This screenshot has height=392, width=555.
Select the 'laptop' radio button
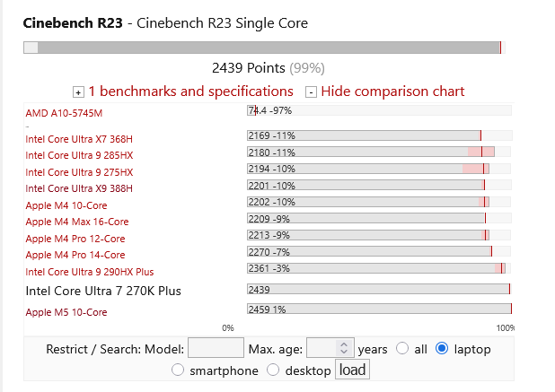tap(442, 348)
